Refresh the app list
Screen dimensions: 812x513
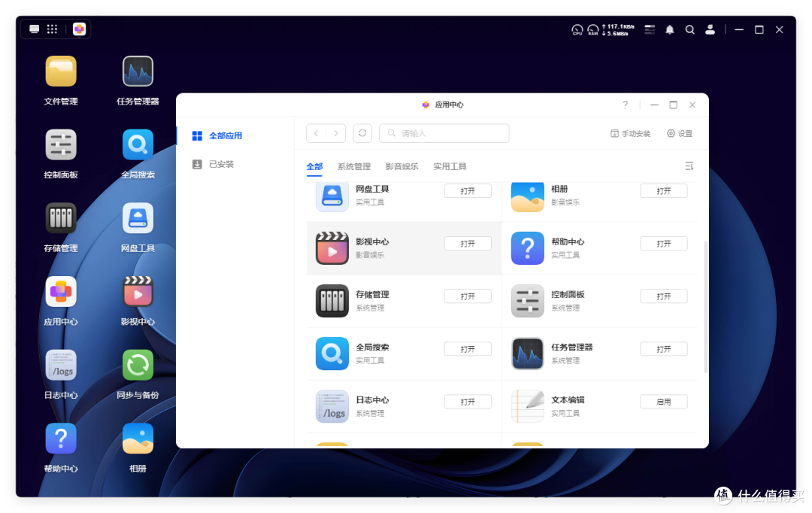pyautogui.click(x=362, y=133)
